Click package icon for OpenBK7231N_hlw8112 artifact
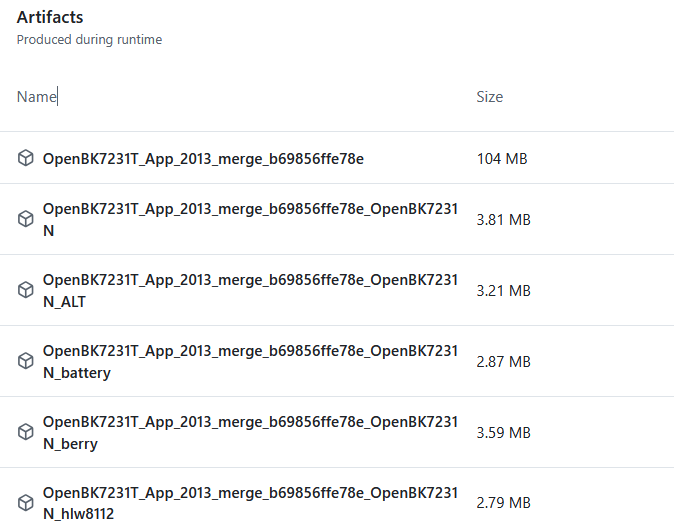The image size is (674, 532). (x=26, y=502)
